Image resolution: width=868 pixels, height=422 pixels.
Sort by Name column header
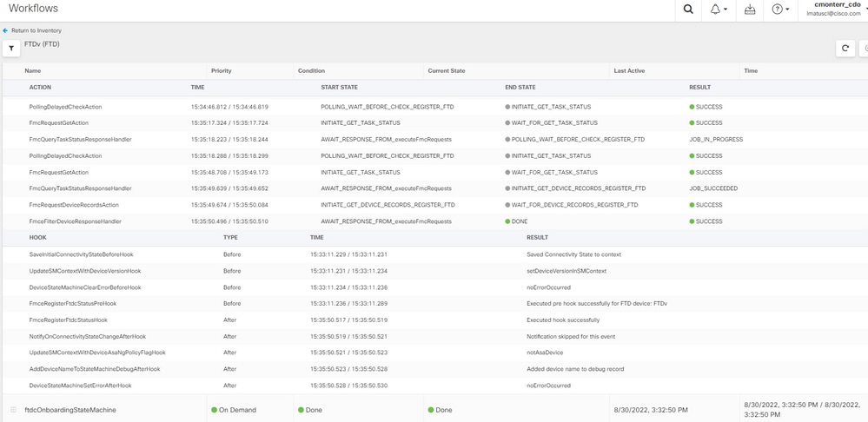[x=33, y=71]
